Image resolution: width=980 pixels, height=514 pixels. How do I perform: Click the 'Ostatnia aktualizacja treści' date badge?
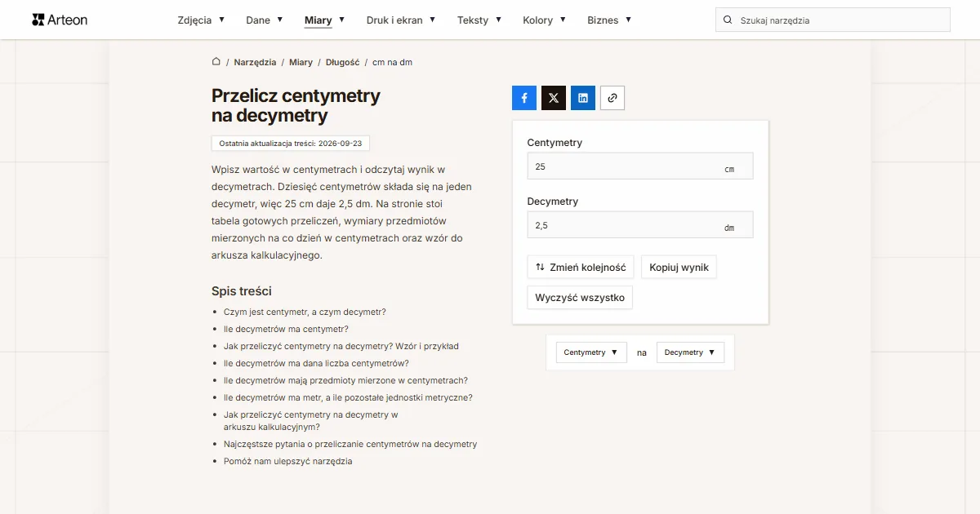coord(291,144)
